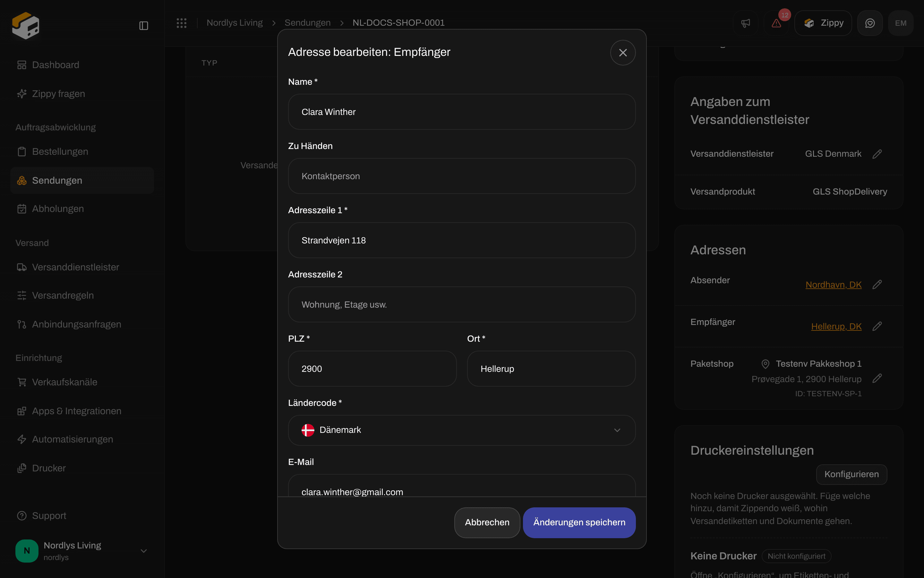Open Versandregeln in sidebar

[82, 295]
